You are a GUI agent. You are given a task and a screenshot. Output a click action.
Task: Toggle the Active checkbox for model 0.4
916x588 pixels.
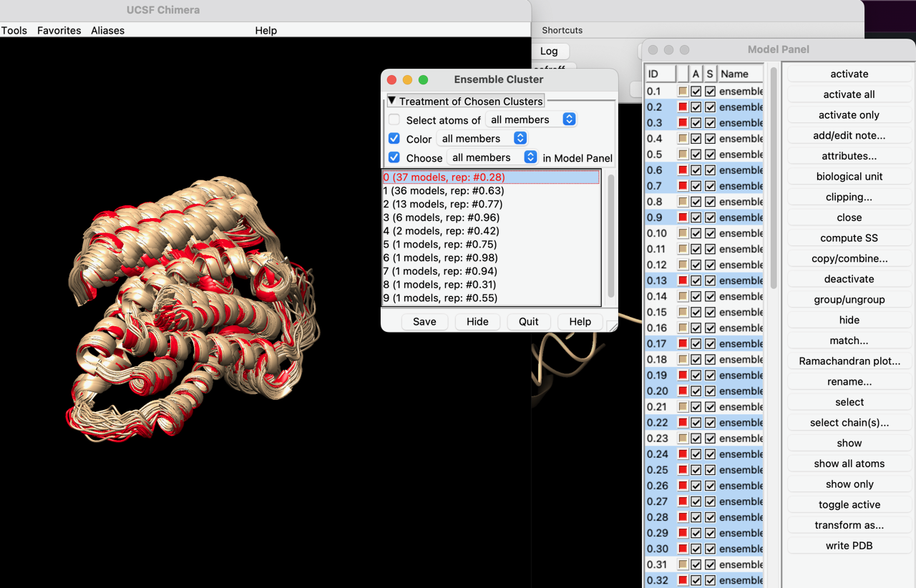[x=696, y=139]
